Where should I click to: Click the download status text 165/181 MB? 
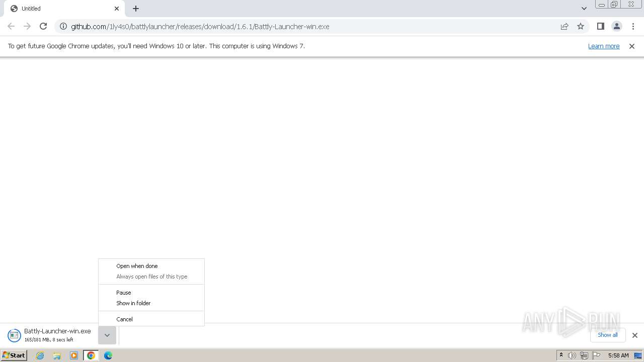coord(49,340)
